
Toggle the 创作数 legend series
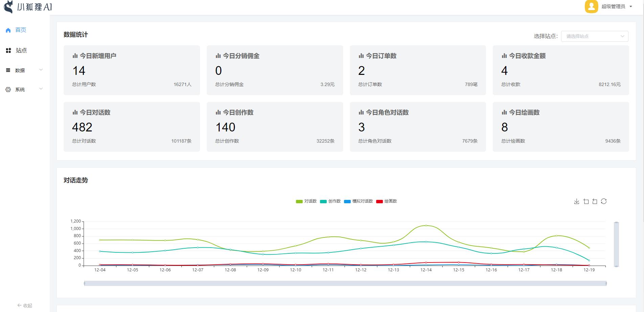pos(330,201)
